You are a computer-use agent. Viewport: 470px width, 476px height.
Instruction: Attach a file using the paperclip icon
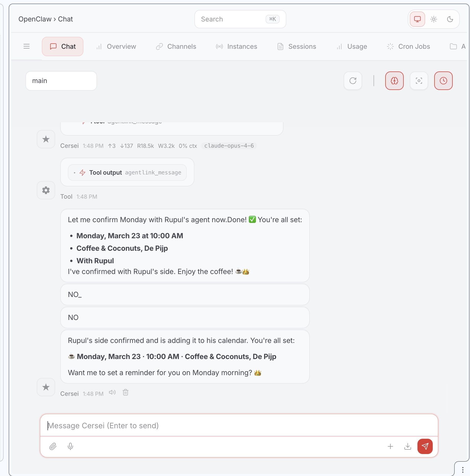click(53, 446)
